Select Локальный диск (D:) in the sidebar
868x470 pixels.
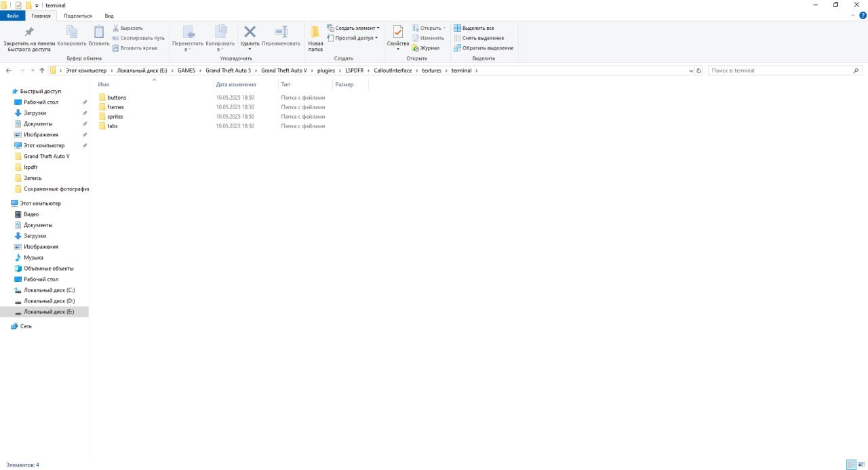49,301
